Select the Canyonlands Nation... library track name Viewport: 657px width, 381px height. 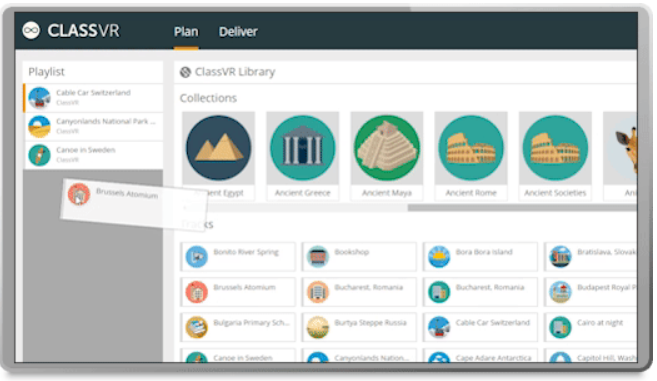point(372,358)
